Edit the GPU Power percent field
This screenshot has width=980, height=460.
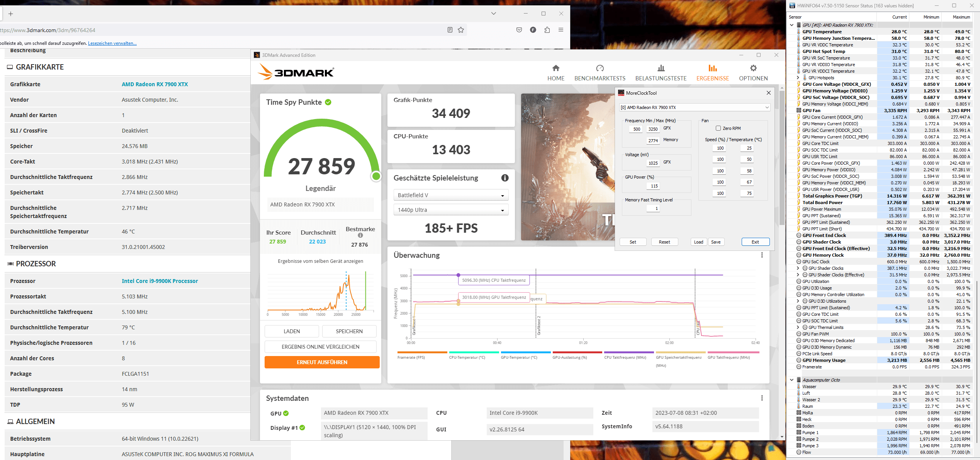tap(654, 186)
